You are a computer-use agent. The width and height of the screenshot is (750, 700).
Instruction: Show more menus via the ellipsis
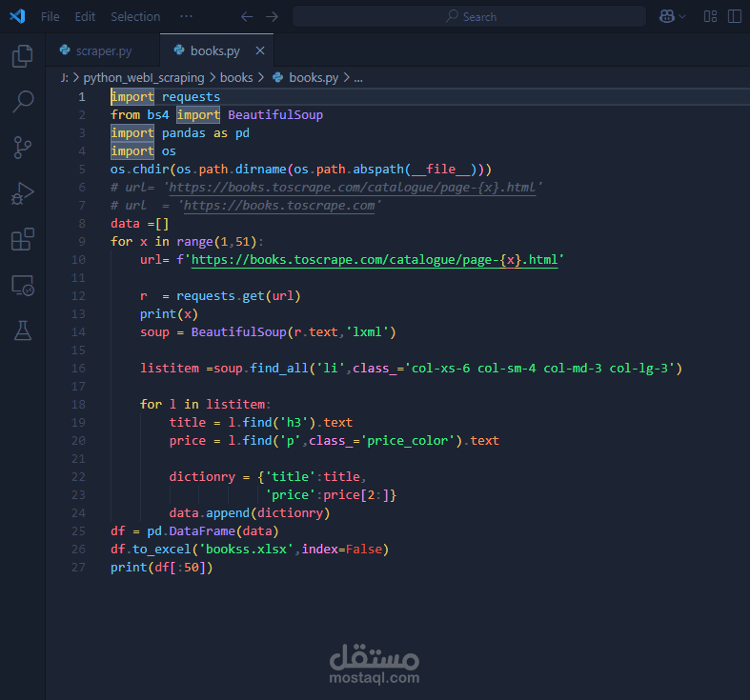click(x=186, y=17)
